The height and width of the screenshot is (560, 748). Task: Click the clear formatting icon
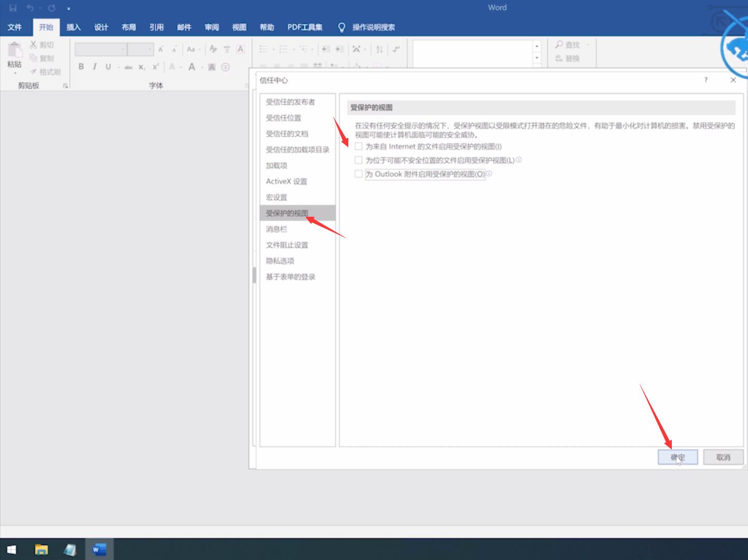(x=213, y=49)
